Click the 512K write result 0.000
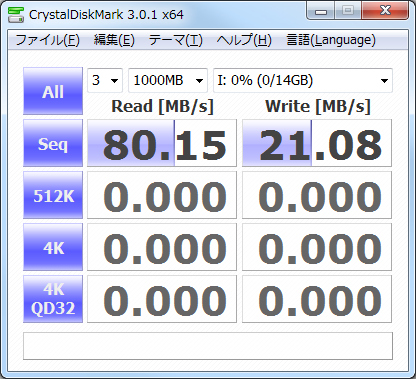This screenshot has width=416, height=379. [317, 195]
